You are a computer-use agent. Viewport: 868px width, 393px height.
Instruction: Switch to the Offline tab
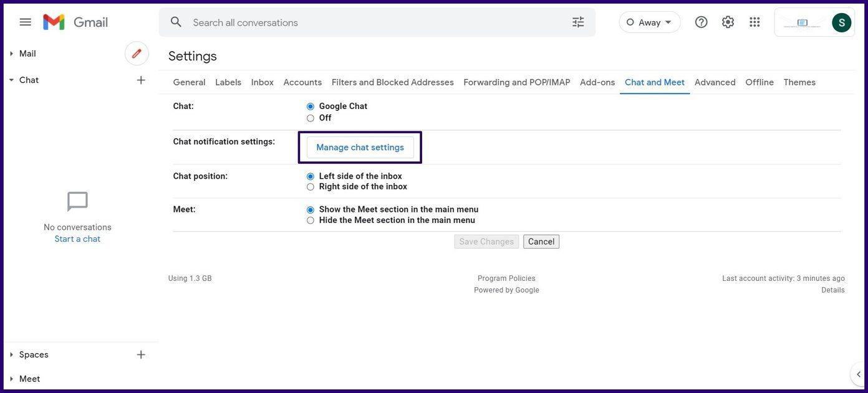point(759,82)
